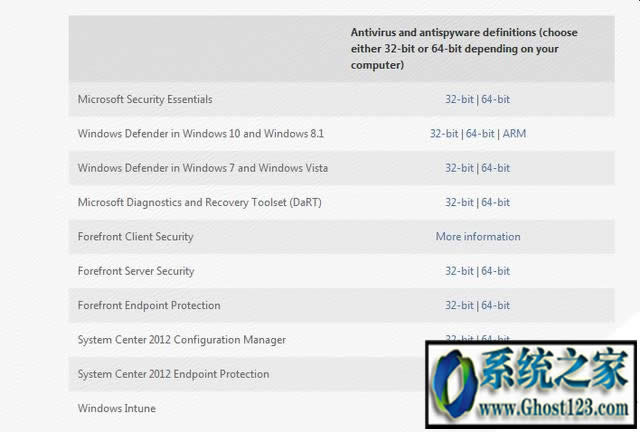Image resolution: width=640 pixels, height=432 pixels.
Task: Open 32-bit link for Windows 10 Defender
Action: [x=444, y=133]
